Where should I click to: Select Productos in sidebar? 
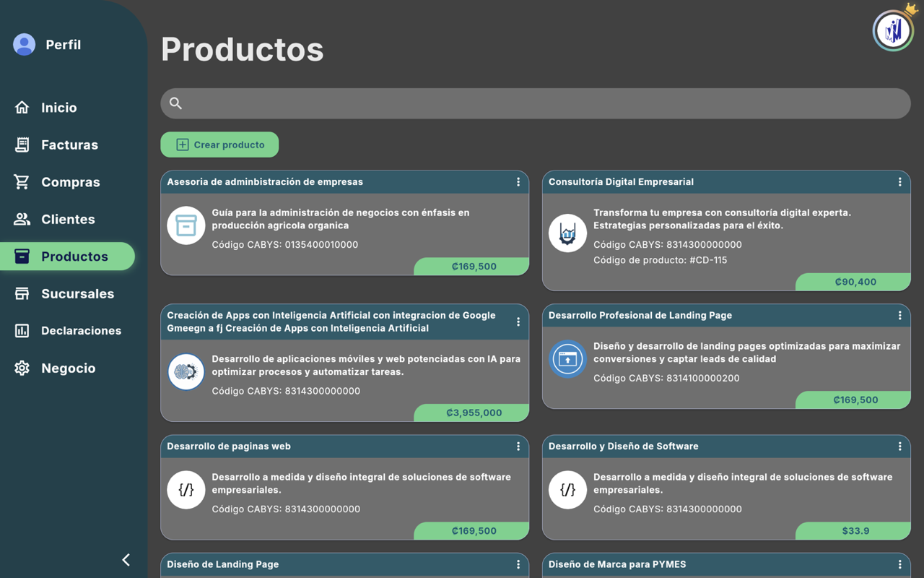67,256
